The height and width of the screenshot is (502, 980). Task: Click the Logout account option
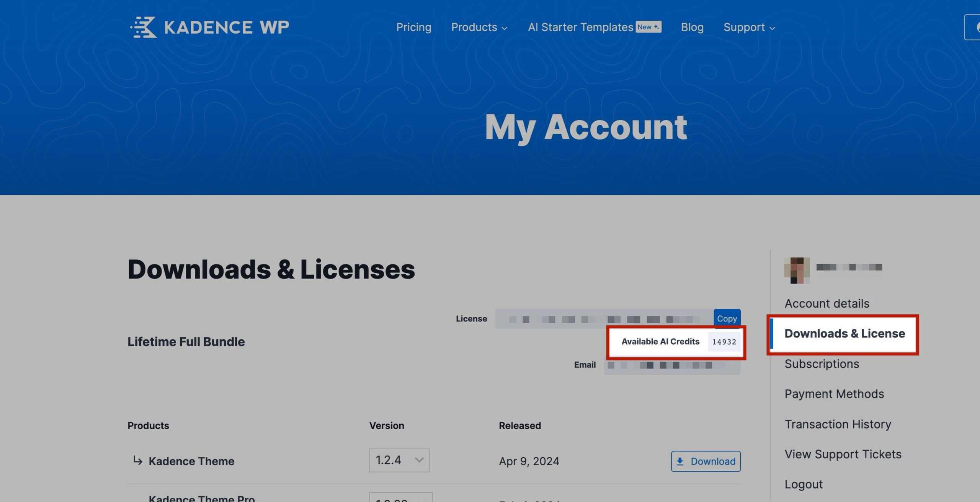(x=805, y=484)
